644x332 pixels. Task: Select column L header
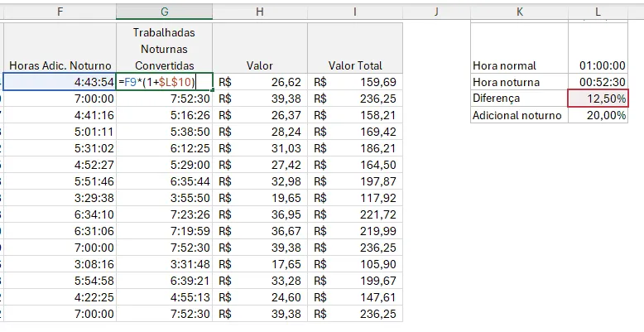(598, 12)
